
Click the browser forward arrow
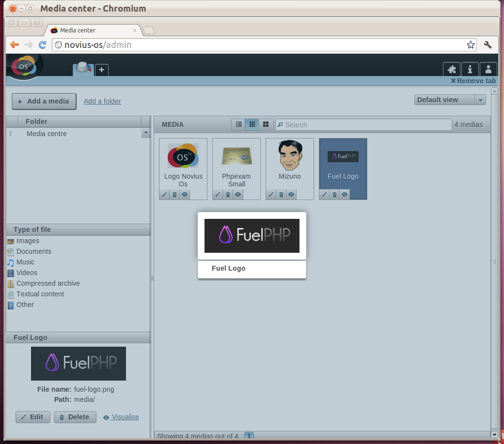(28, 45)
